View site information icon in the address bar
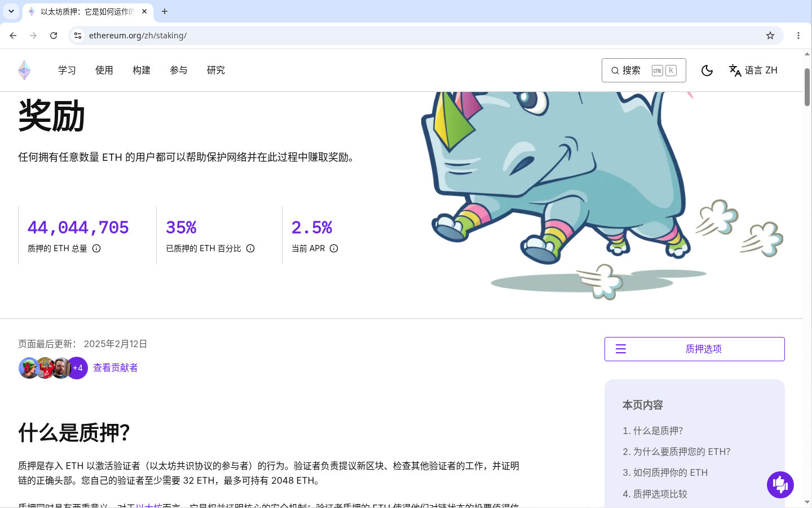 78,36
